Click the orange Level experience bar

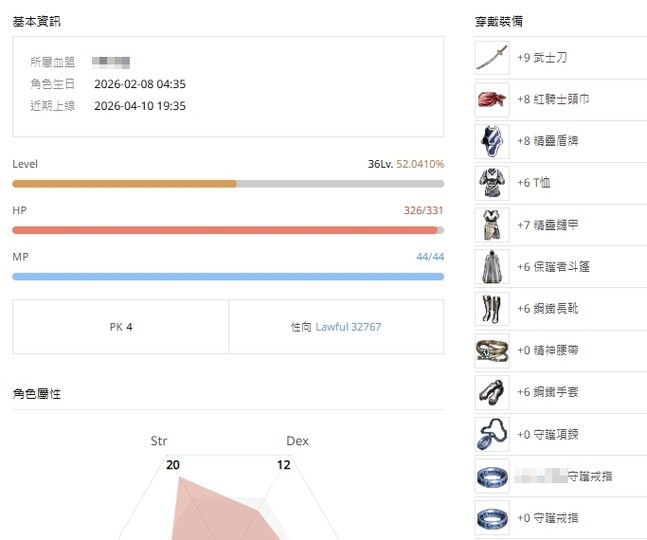tap(228, 184)
